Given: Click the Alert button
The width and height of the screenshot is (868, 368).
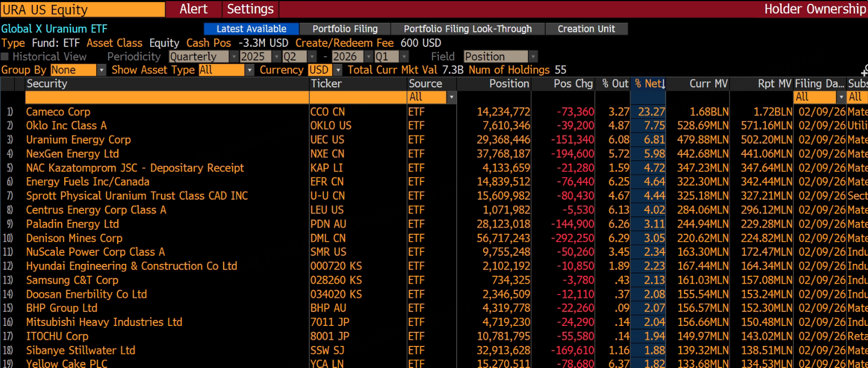Looking at the screenshot, I should coord(193,9).
